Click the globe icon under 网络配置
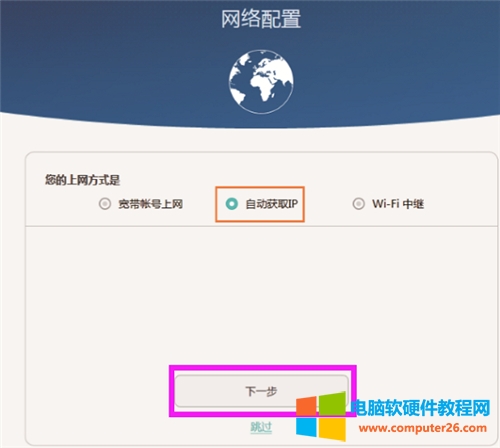The height and width of the screenshot is (448, 500). [261, 81]
